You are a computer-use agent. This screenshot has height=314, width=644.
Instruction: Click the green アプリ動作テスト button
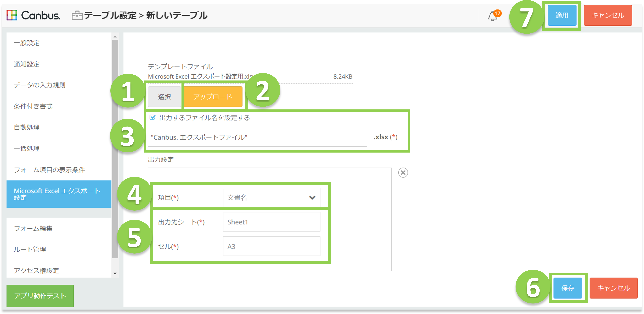click(40, 296)
